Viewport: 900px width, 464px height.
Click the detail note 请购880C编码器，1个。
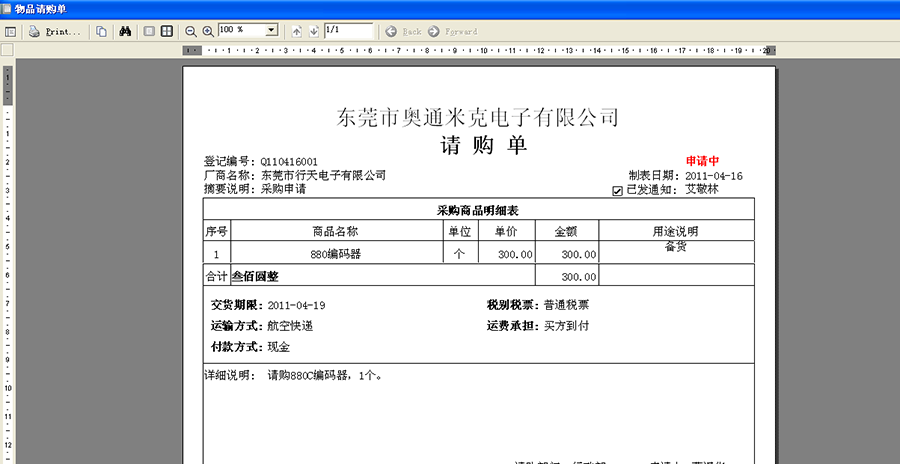[325, 376]
